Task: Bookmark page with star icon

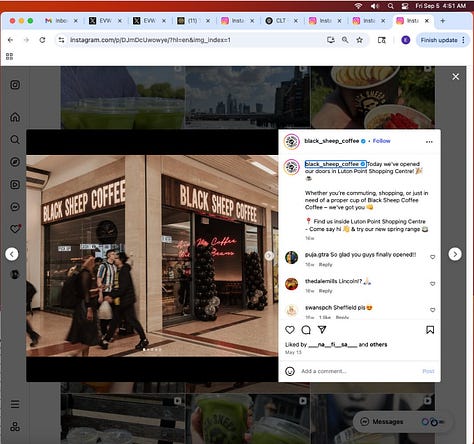Action: tap(359, 40)
